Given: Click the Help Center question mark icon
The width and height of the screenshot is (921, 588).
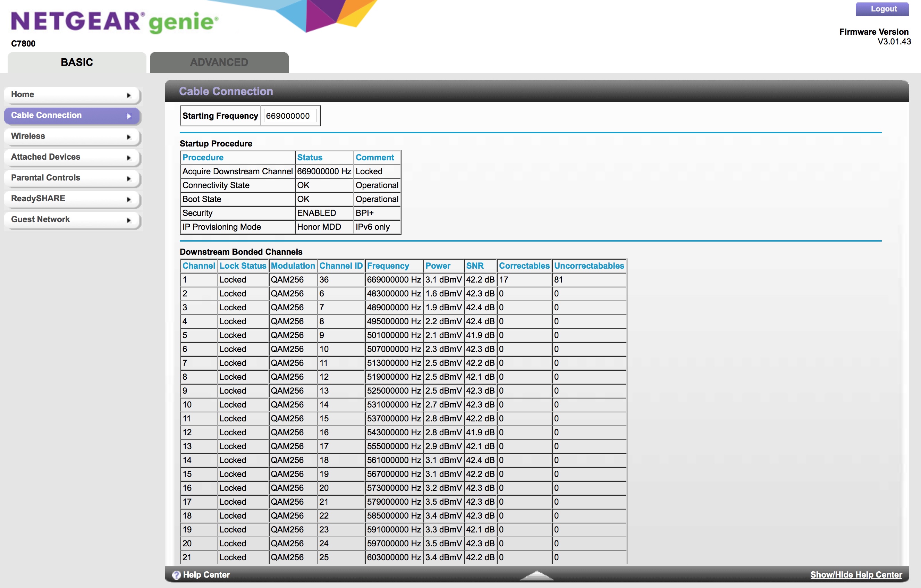Looking at the screenshot, I should 176,574.
